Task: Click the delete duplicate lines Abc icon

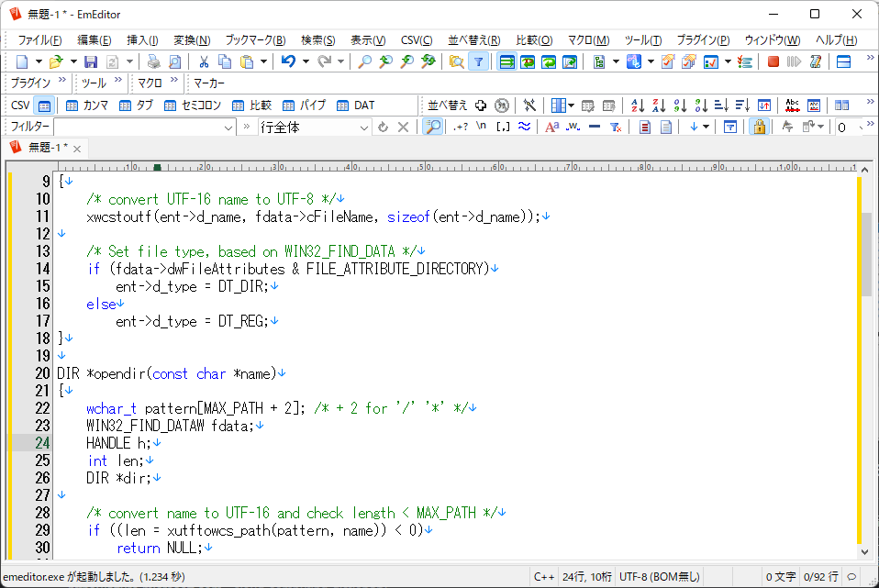Action: coord(792,105)
